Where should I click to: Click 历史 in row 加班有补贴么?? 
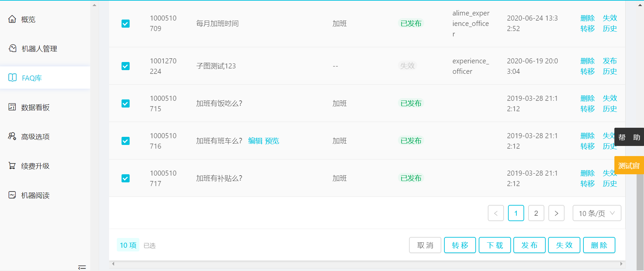(610, 184)
